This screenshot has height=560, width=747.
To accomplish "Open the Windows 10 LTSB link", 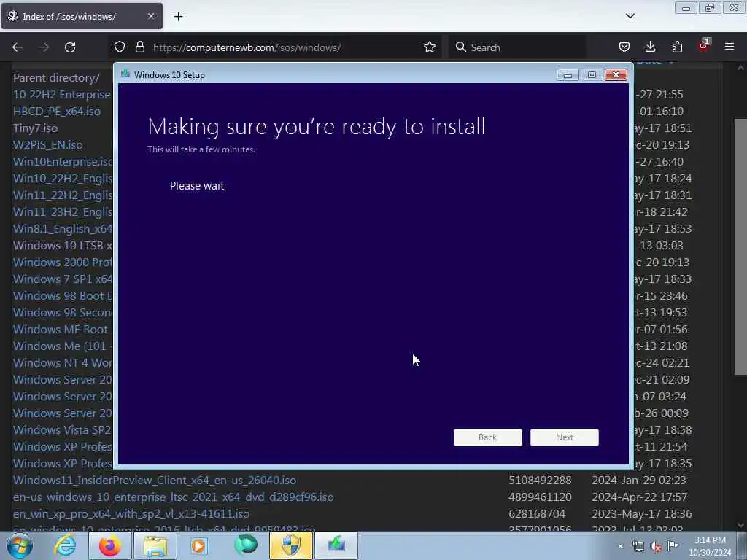I will [63, 245].
